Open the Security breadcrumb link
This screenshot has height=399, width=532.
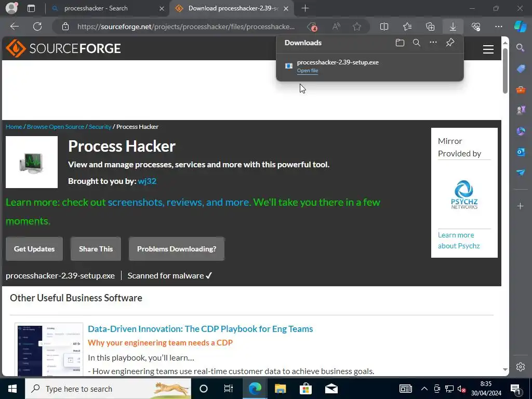(100, 127)
